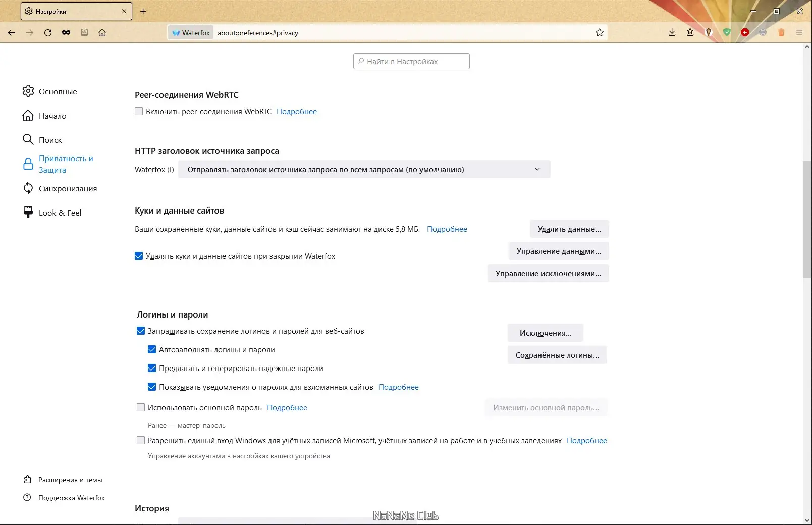Screen dimensions: 812x525
Task: Select Приватность и Защита category
Action: [x=66, y=164]
